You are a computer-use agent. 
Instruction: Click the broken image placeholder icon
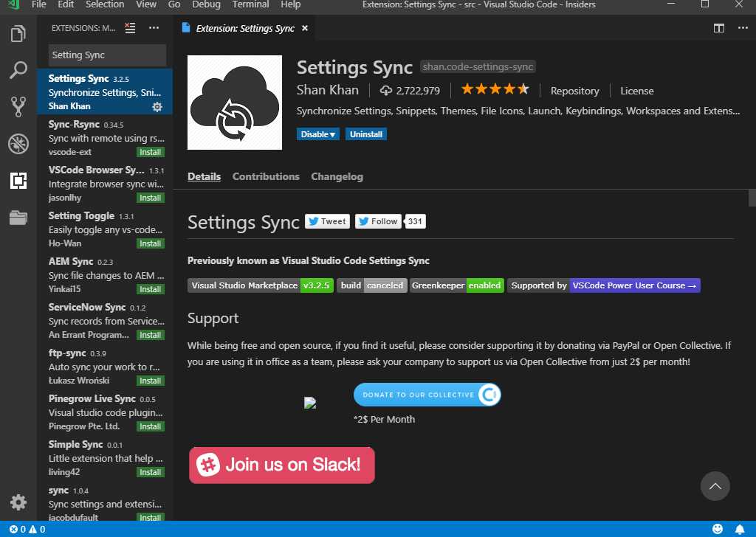point(310,403)
